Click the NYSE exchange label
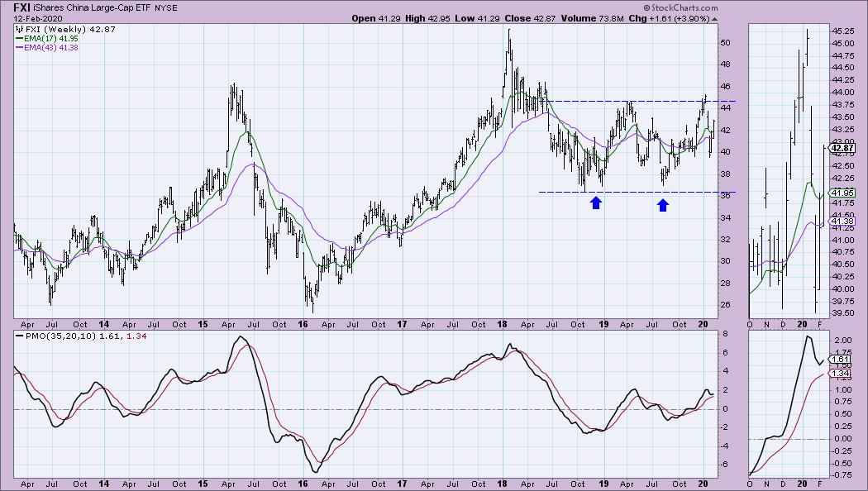 [x=166, y=8]
